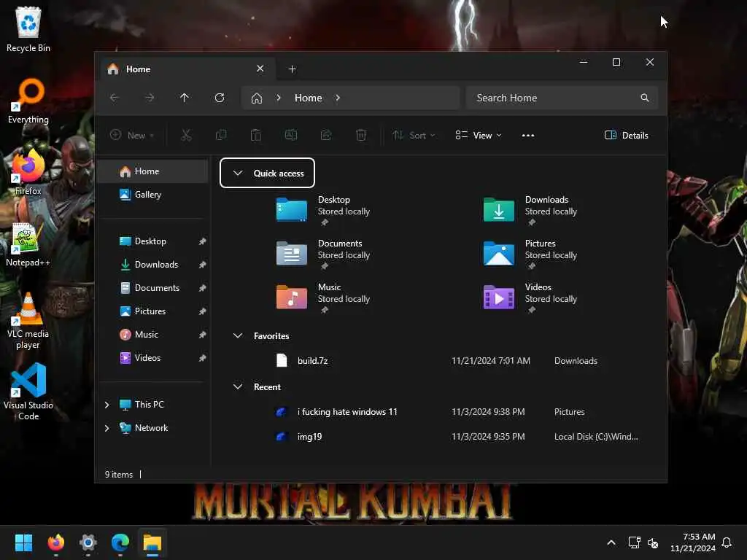Click the Search Home input field
Image resolution: width=747 pixels, height=560 pixels.
tap(562, 98)
